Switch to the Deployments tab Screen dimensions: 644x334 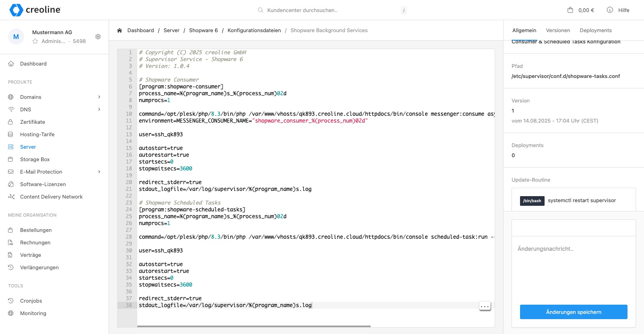coord(596,31)
